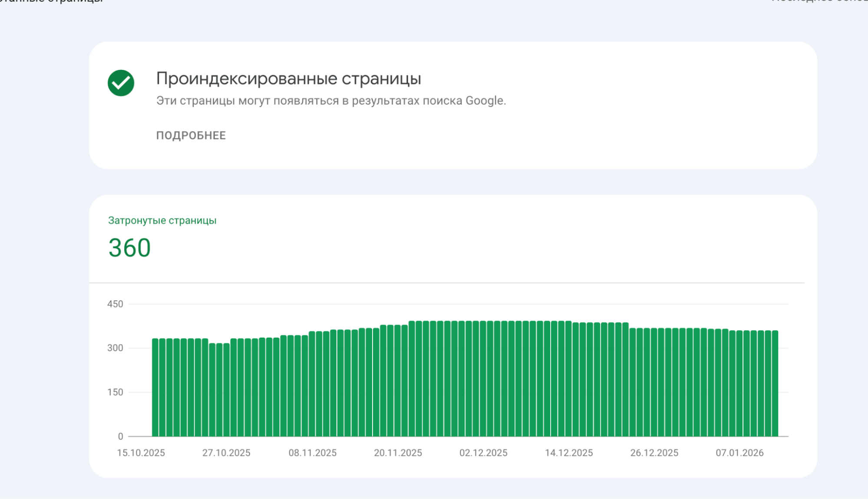Click the 300 y-axis value
868x499 pixels.
(115, 348)
